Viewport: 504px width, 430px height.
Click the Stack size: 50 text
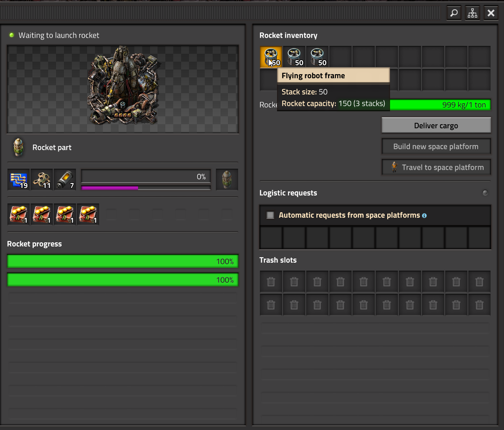[x=304, y=92]
